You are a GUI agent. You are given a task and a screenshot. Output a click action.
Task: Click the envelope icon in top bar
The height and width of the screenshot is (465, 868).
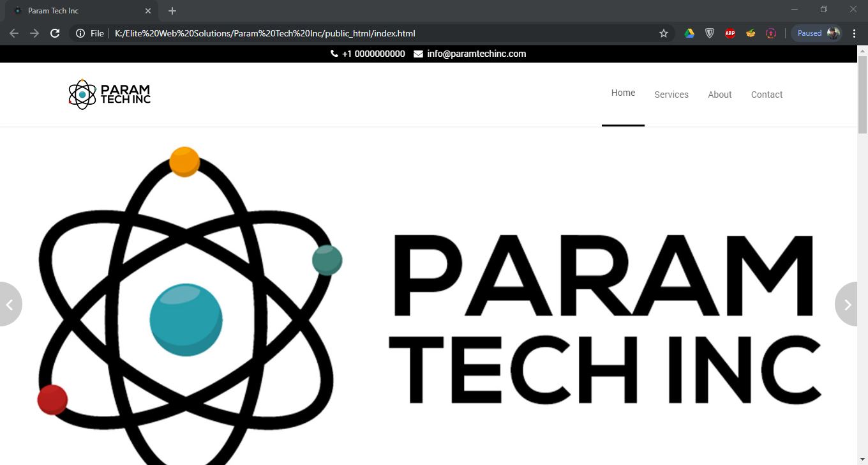pyautogui.click(x=418, y=54)
